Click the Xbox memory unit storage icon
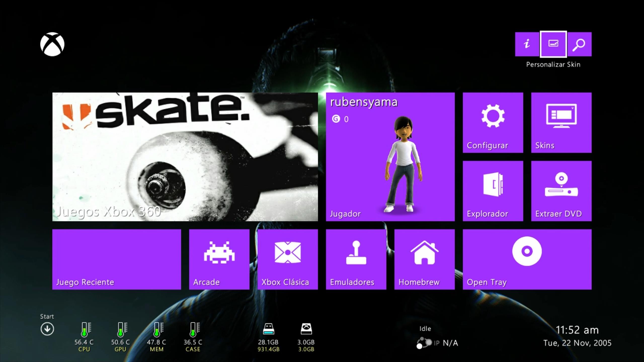 tap(306, 329)
